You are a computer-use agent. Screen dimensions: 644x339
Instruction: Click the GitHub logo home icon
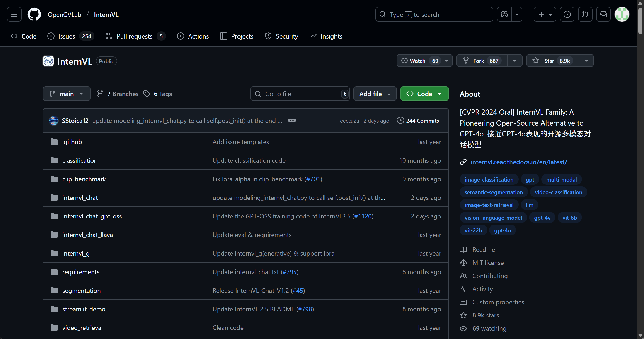(x=34, y=14)
